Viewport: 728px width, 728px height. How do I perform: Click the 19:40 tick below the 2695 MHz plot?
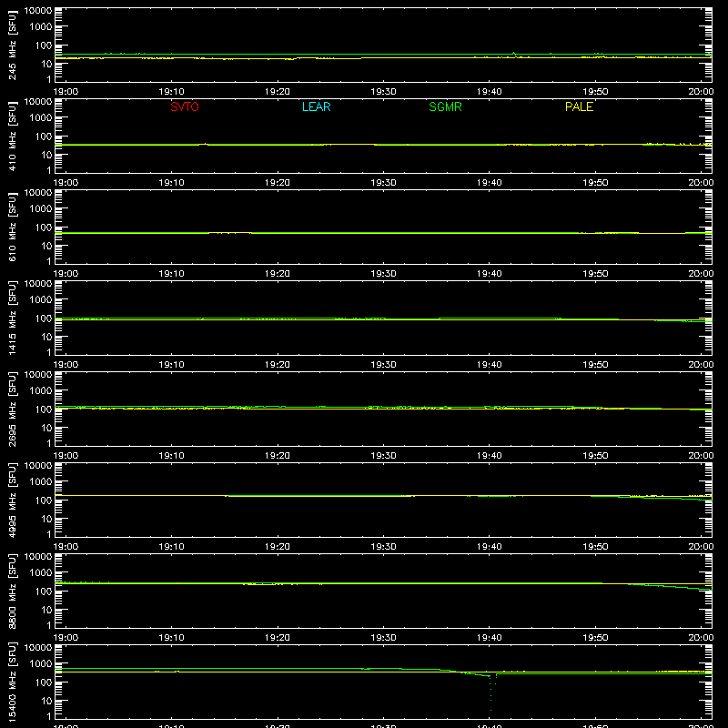click(x=490, y=456)
